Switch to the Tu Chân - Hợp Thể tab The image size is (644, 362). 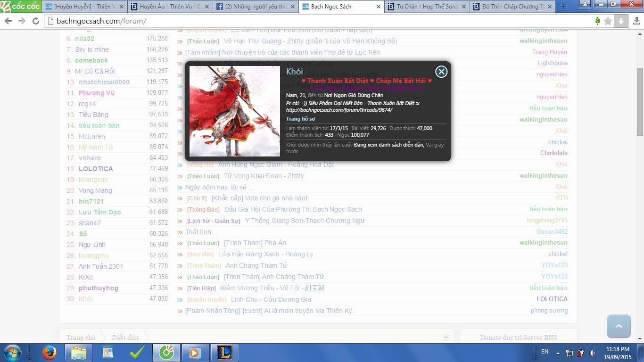coord(427,7)
